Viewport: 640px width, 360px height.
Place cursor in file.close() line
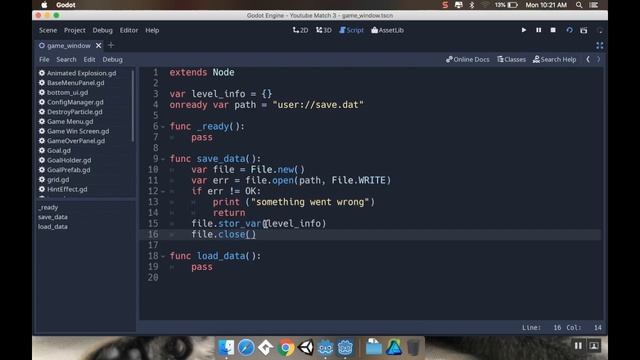[224, 234]
